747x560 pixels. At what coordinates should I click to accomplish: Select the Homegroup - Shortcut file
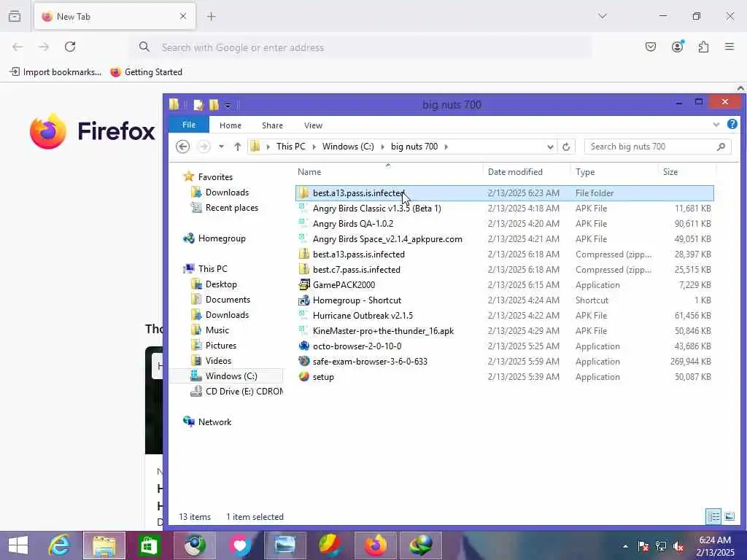point(505,300)
